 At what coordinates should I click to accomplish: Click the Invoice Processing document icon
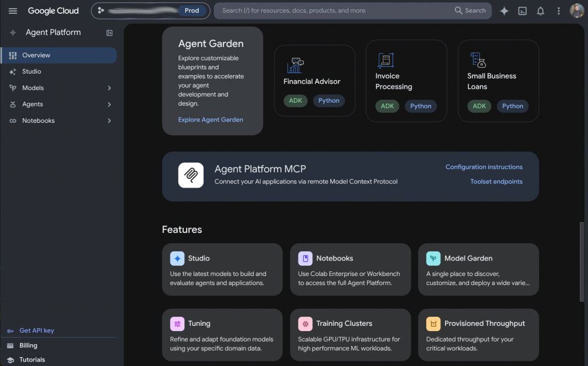(x=385, y=60)
